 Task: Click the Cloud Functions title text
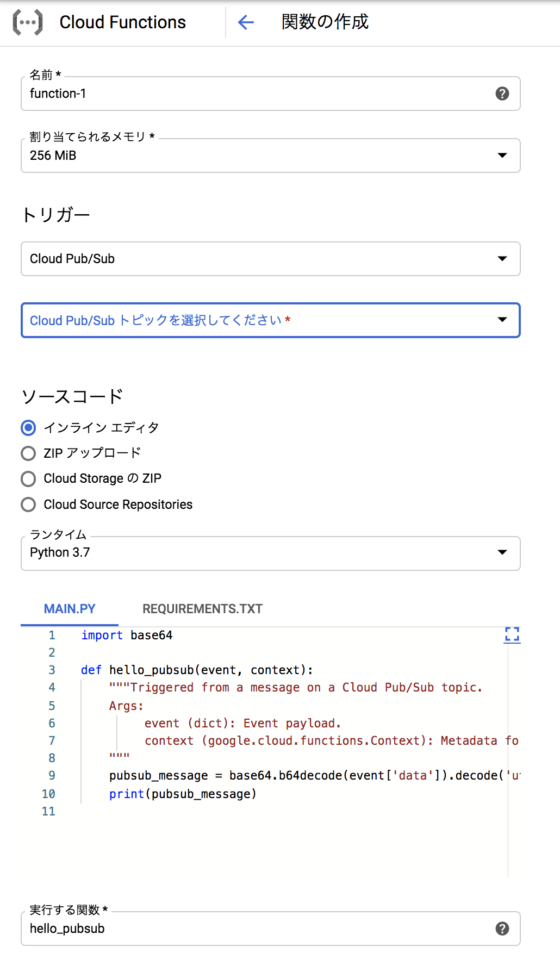[x=123, y=22]
